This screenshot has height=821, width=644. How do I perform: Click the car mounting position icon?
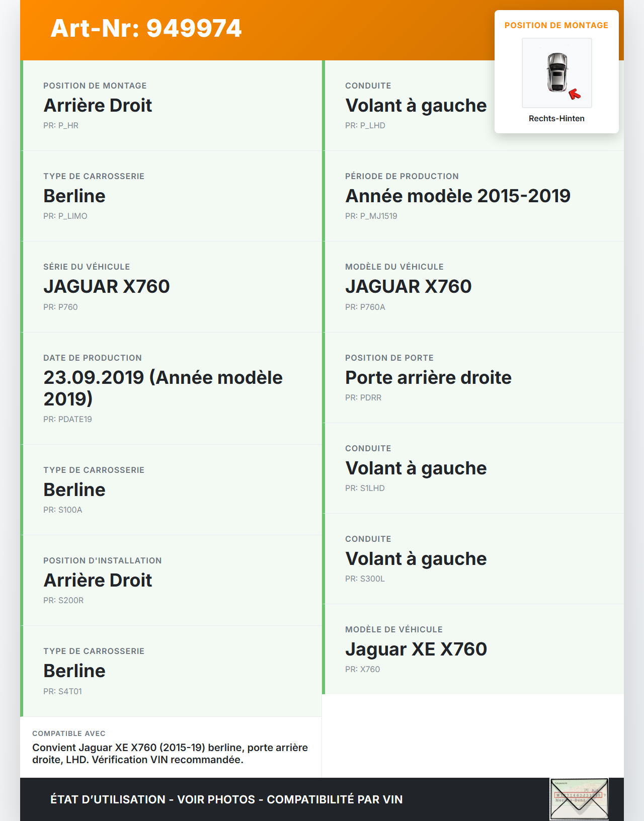[557, 72]
